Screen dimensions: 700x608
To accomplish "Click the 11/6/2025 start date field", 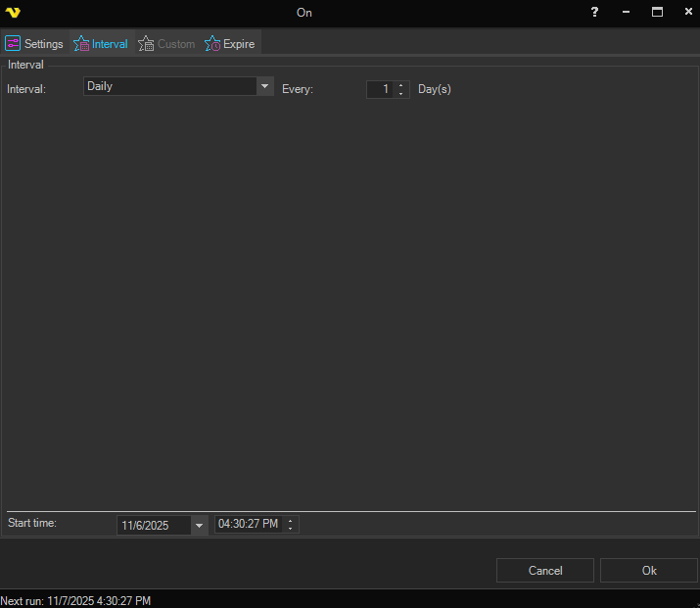I will coord(153,526).
